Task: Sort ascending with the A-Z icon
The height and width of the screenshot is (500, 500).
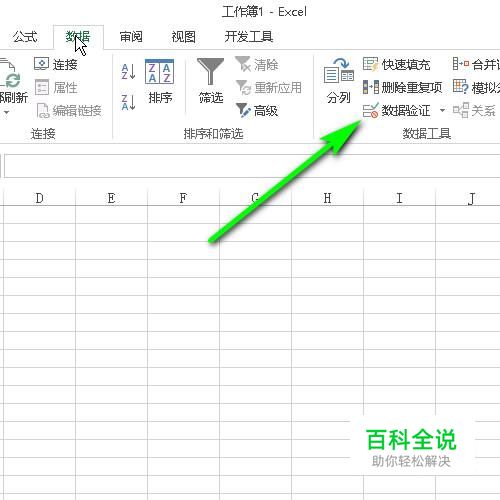Action: (128, 72)
